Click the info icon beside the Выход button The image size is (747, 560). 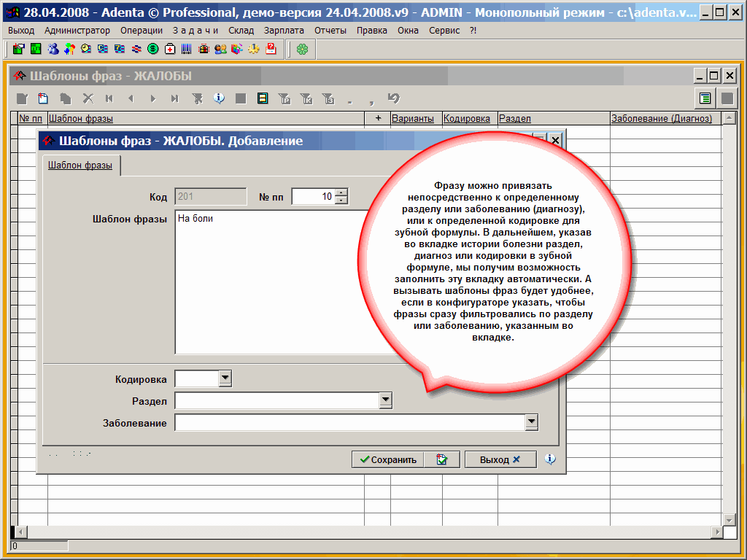(550, 459)
